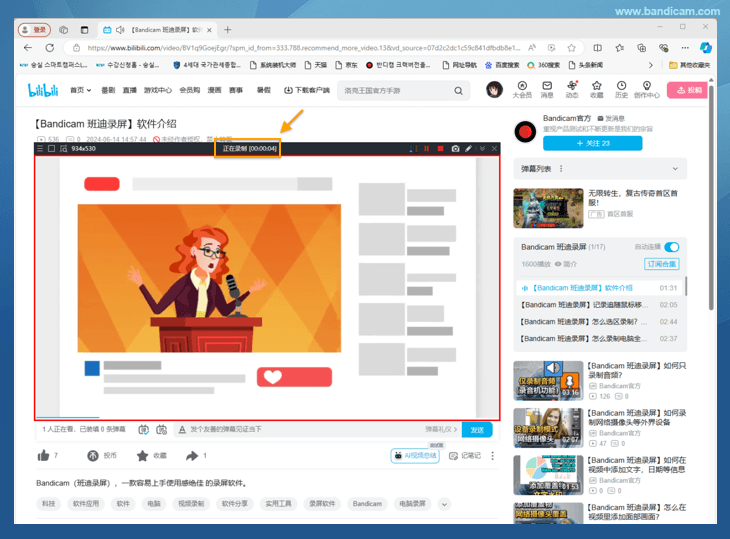Image resolution: width=730 pixels, height=539 pixels.
Task: Open the 如何只录制音频 video thumbnail
Action: coord(548,380)
